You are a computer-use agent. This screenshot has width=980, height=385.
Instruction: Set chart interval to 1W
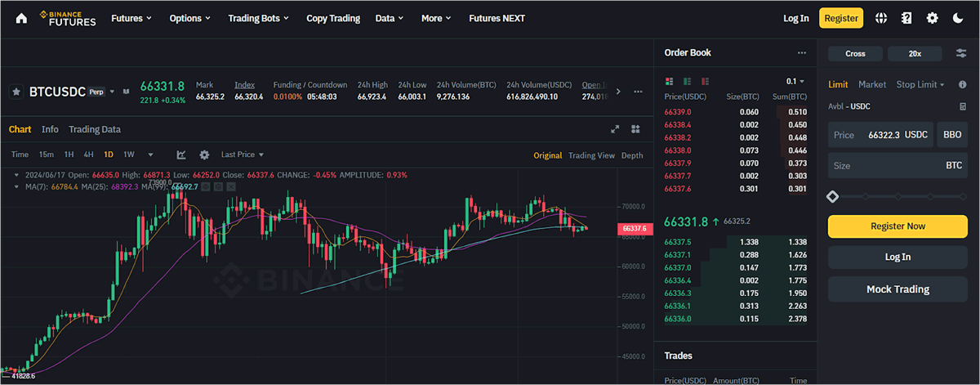(129, 154)
